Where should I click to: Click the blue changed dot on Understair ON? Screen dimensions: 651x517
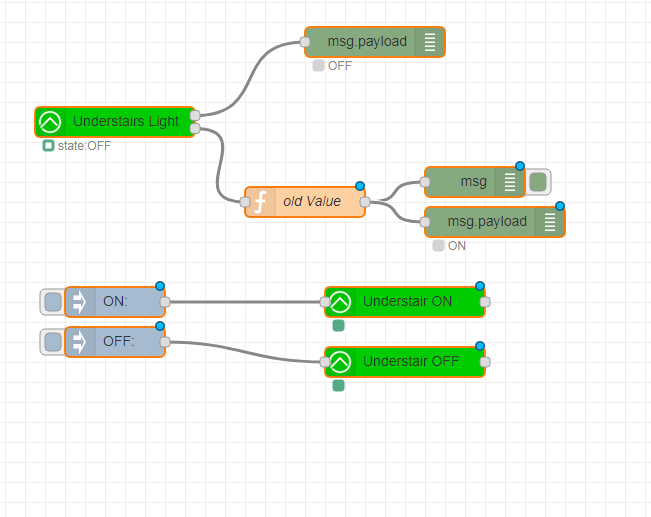coord(480,286)
